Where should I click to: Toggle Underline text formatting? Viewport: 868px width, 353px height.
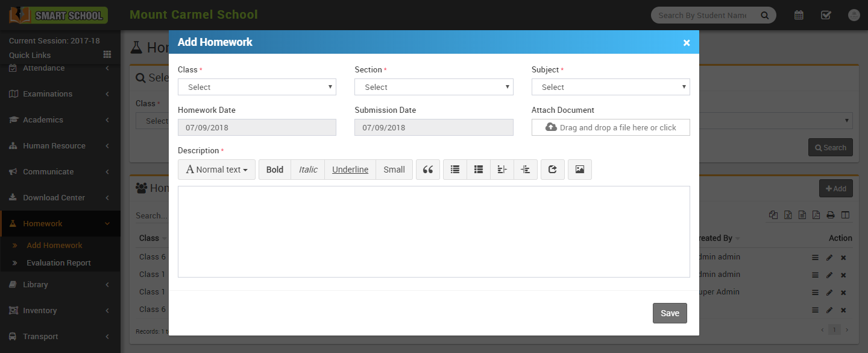click(x=350, y=170)
